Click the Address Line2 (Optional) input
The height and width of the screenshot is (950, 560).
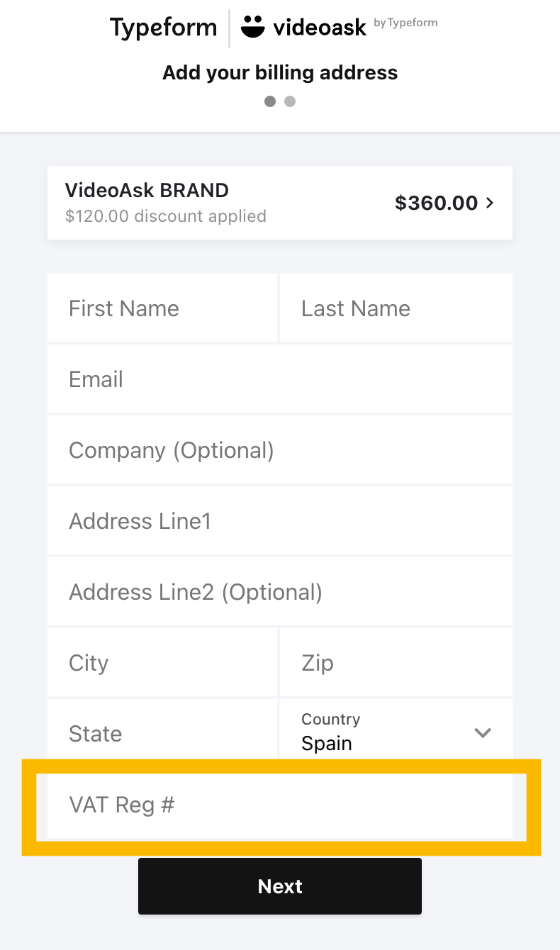coord(280,591)
